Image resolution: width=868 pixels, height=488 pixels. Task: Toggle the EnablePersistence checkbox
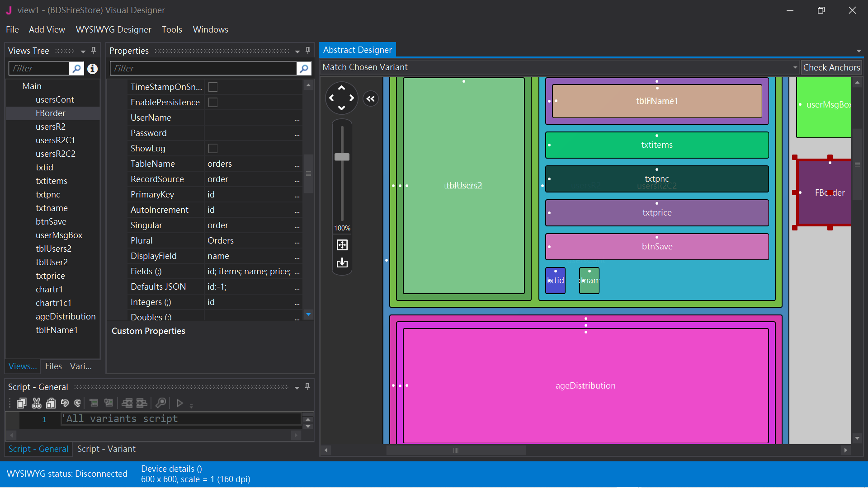point(213,103)
